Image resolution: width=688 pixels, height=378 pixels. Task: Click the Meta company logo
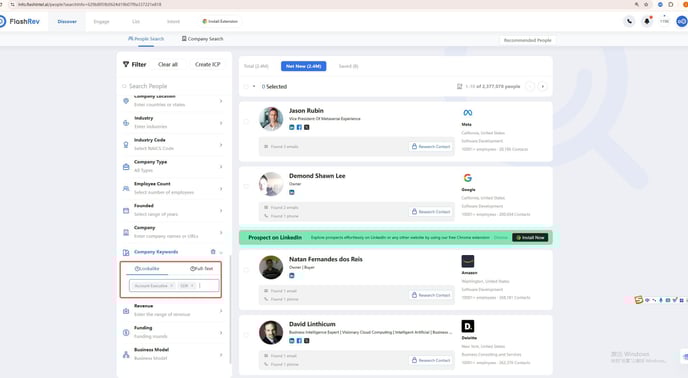coord(468,113)
